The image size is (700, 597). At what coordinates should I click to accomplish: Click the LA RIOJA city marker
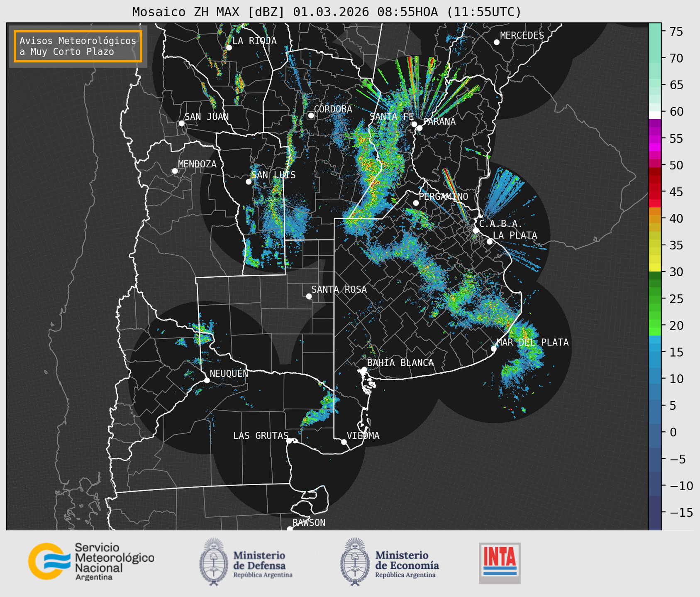tap(229, 48)
